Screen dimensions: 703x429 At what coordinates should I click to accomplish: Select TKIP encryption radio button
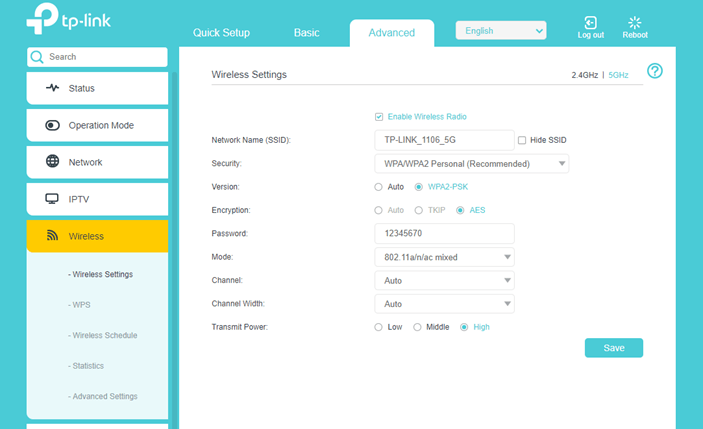click(418, 210)
